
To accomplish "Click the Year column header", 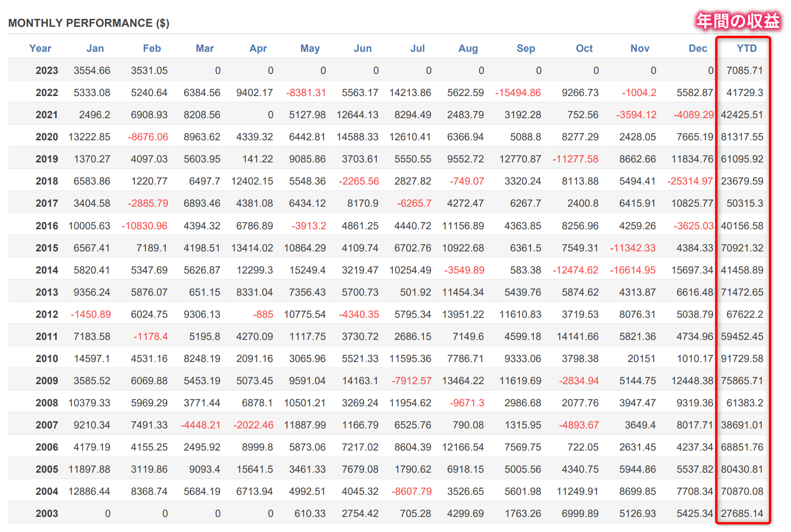I will (x=40, y=48).
